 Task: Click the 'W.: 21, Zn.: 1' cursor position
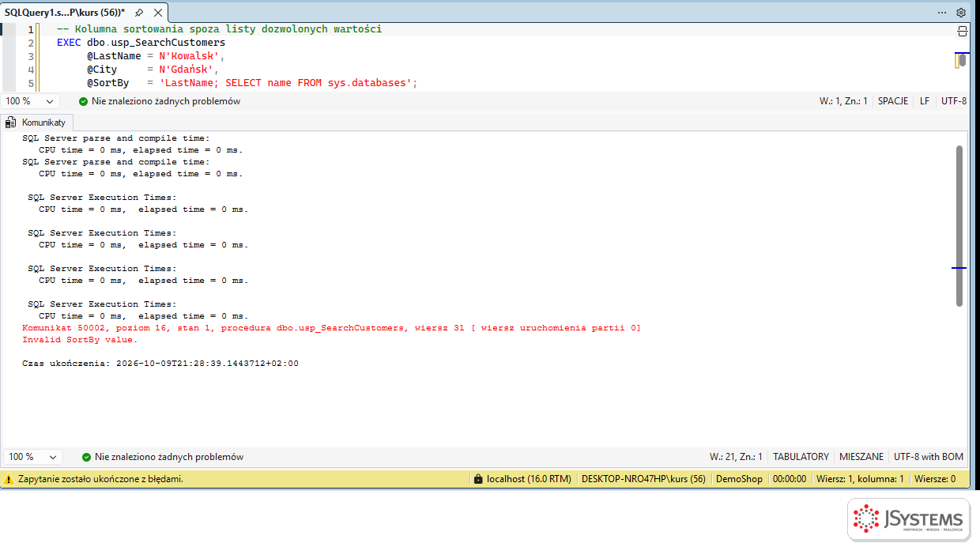pos(736,457)
